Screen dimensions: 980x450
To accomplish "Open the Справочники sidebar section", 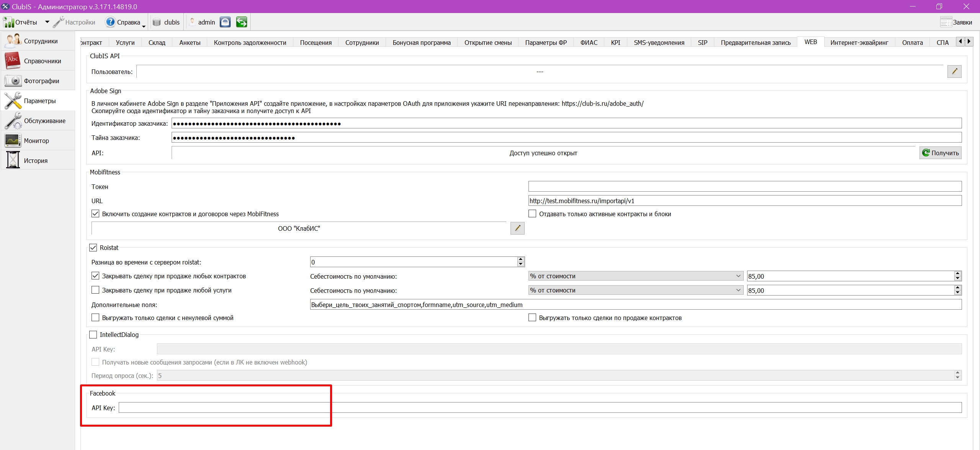I will [38, 61].
